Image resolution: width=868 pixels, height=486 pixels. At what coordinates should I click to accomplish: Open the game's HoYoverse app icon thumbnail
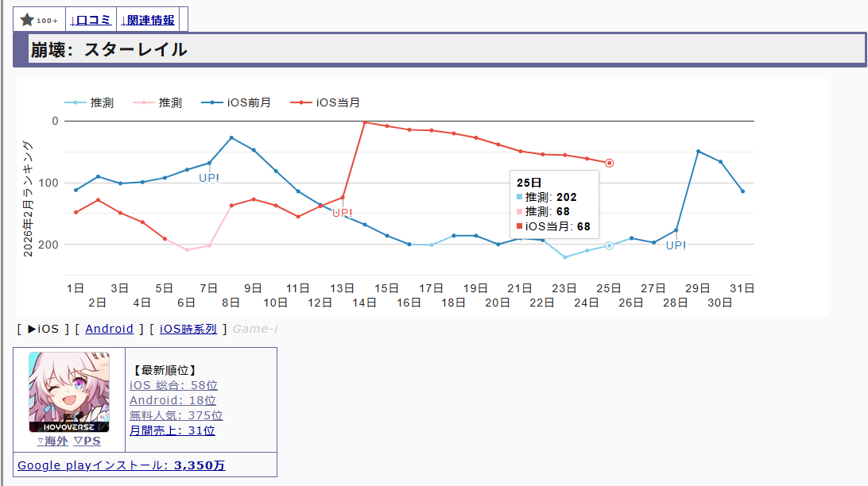click(69, 392)
